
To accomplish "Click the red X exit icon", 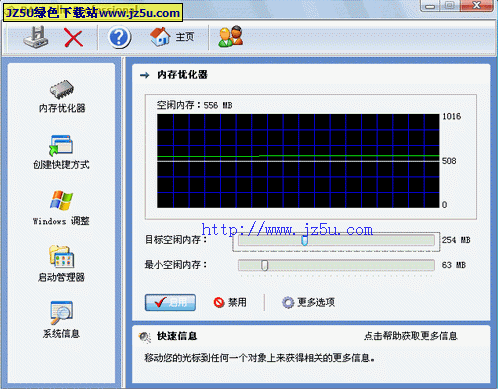I will [73, 37].
